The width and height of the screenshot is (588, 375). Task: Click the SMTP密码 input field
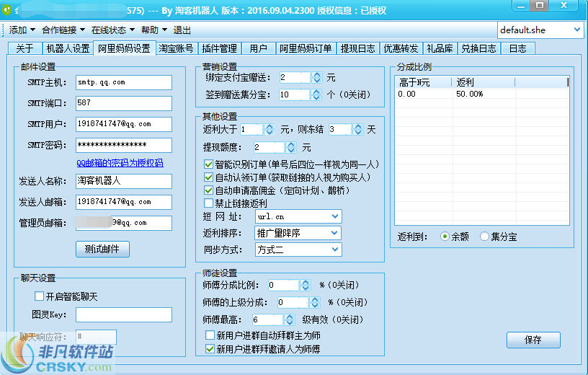pos(124,145)
